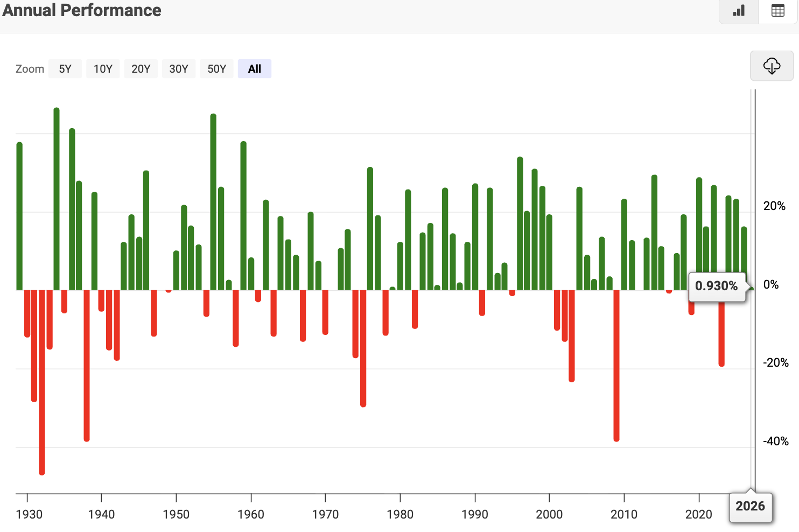Image resolution: width=799 pixels, height=532 pixels.
Task: Click the 2020 axis label
Action: pyautogui.click(x=698, y=514)
